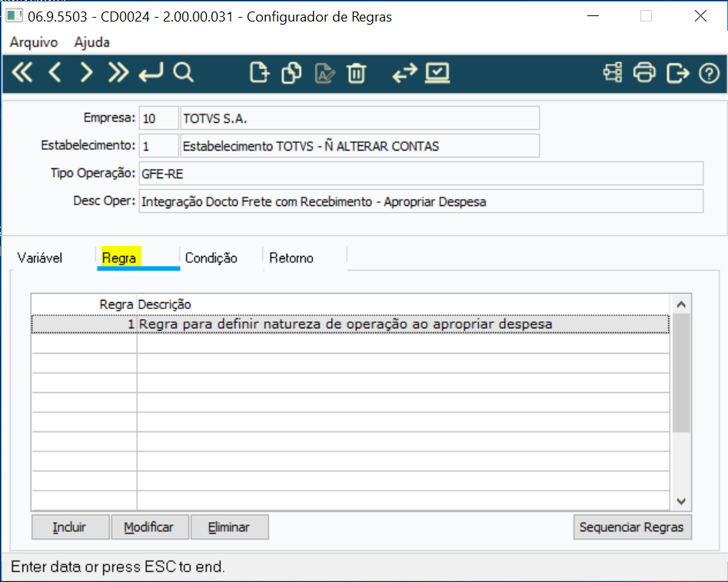Click the Estabelecimento code field

pos(158,146)
